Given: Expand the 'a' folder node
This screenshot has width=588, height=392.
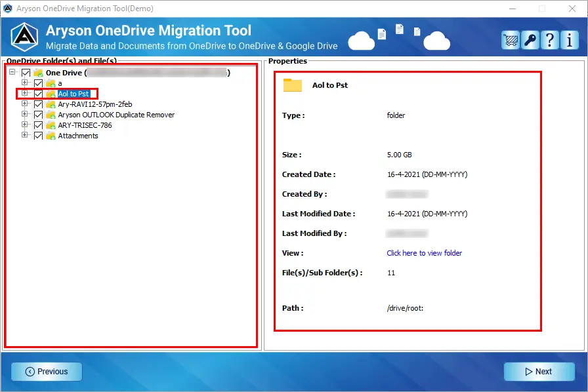Looking at the screenshot, I should [x=25, y=82].
